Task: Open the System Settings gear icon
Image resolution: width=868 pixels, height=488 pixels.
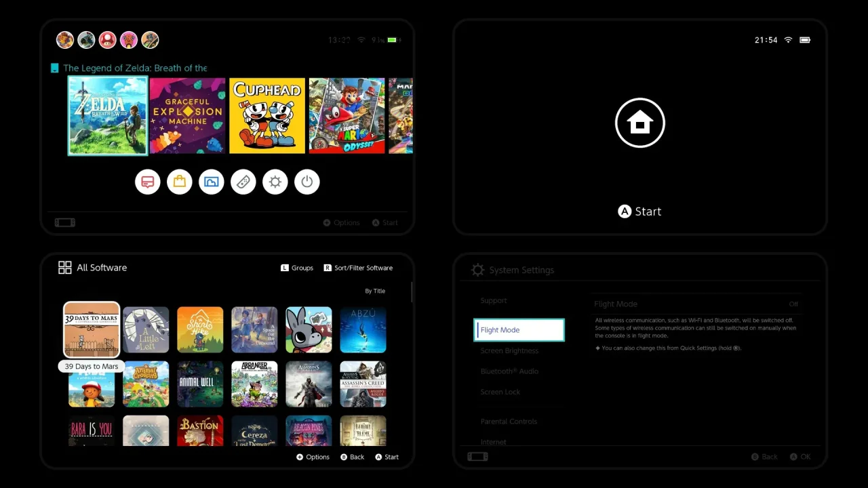Action: click(275, 182)
